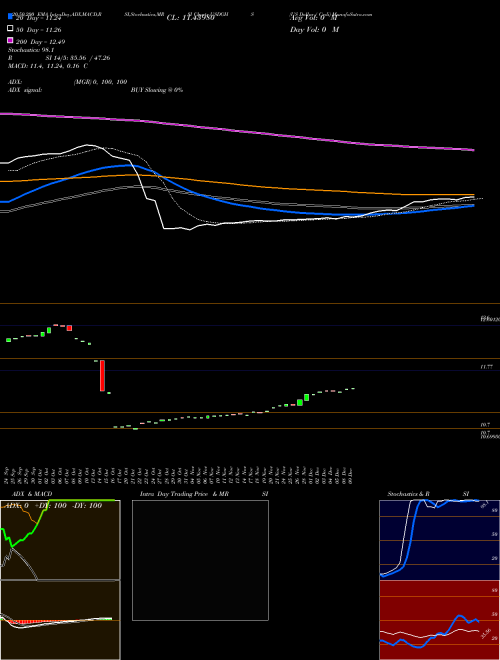Click the 'Day Vol: 0 M' text
The image size is (500, 660).
pos(314,29)
